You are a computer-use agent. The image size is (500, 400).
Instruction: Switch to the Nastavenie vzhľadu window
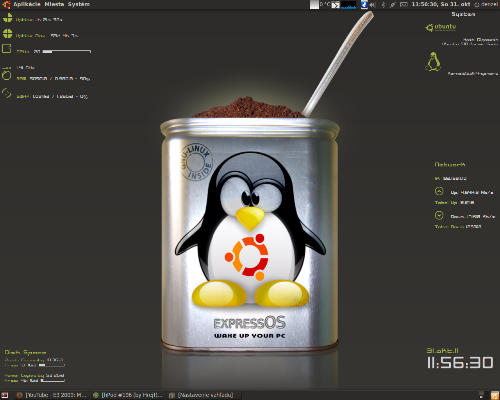click(202, 395)
